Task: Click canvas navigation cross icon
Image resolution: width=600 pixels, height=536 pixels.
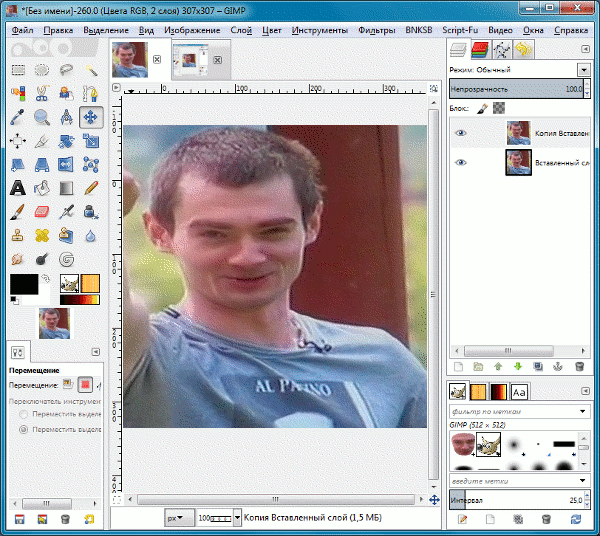Action: [x=434, y=499]
